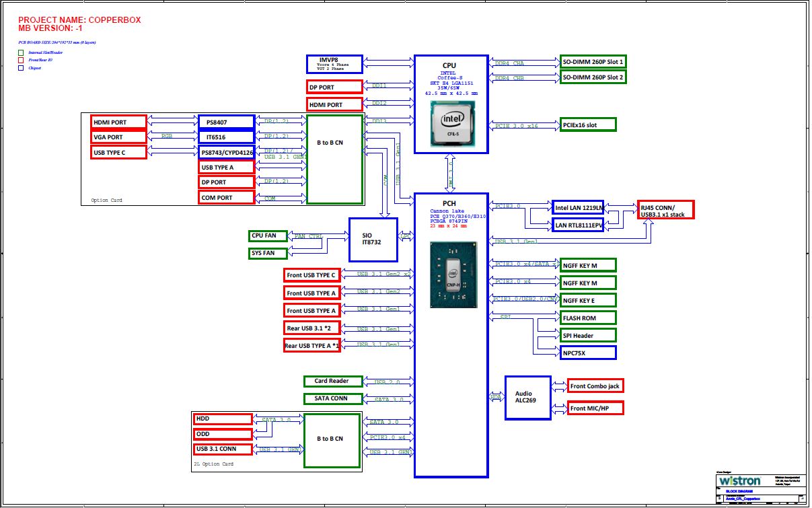Click the IMVP8 block
The width and height of the screenshot is (812, 508).
click(334, 64)
